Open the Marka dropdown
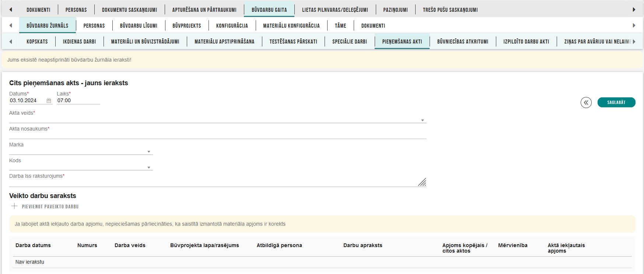644x274 pixels. pyautogui.click(x=149, y=152)
